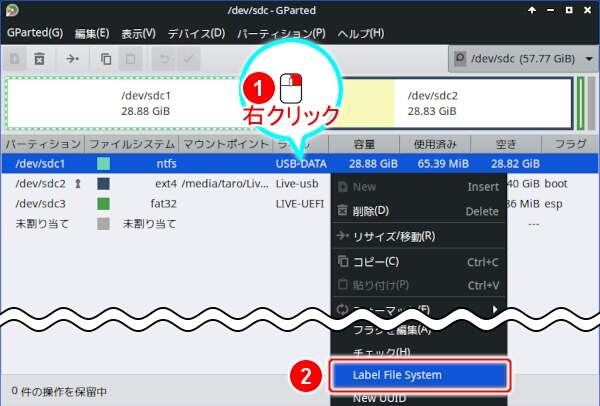This screenshot has height=406, width=600.
Task: Click the 28.88 GiB size cell
Action: tap(373, 164)
